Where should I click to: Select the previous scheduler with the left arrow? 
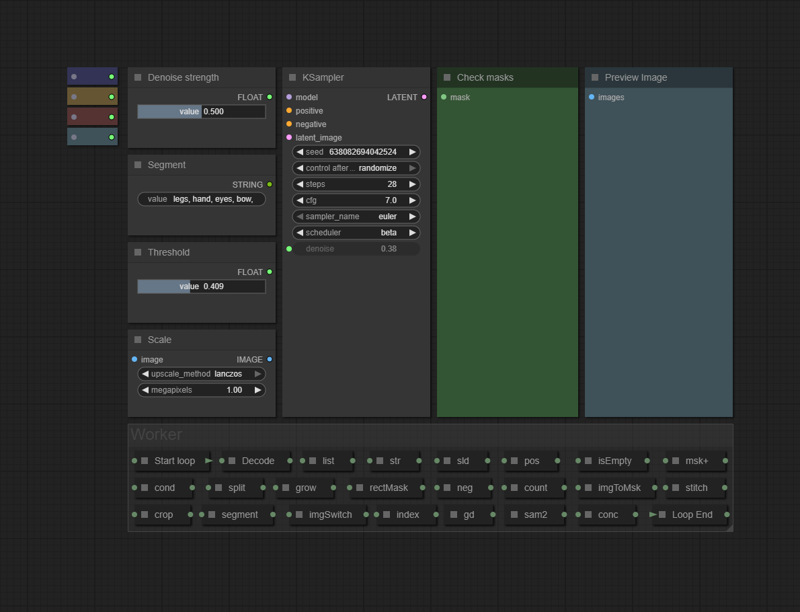pyautogui.click(x=299, y=233)
